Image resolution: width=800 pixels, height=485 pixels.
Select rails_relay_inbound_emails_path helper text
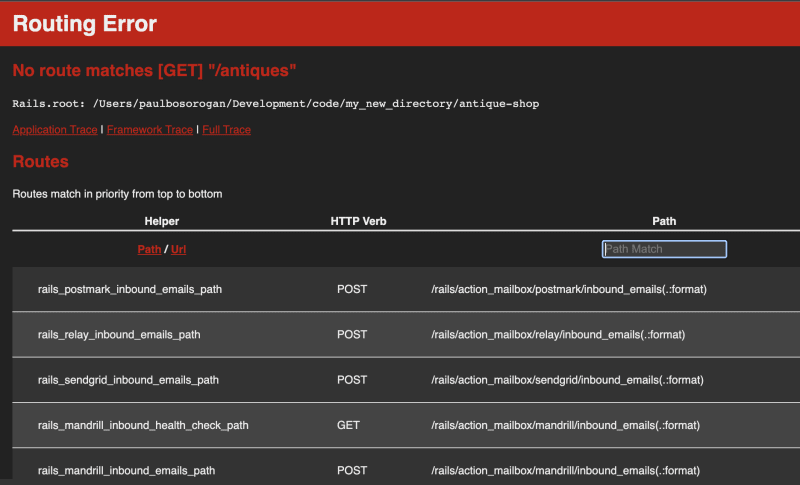coord(119,335)
